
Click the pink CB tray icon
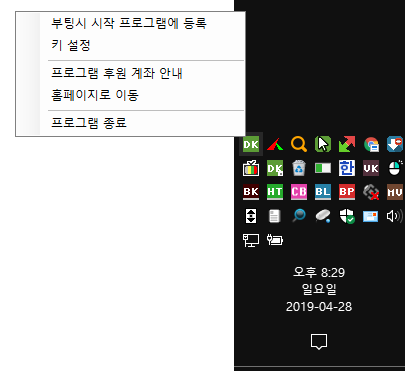pyautogui.click(x=299, y=192)
